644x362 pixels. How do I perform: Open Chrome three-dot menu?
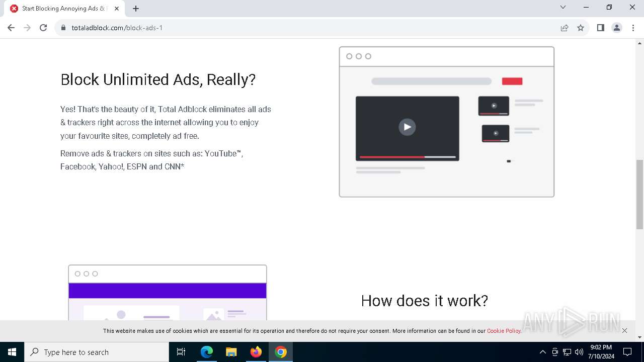(x=633, y=28)
